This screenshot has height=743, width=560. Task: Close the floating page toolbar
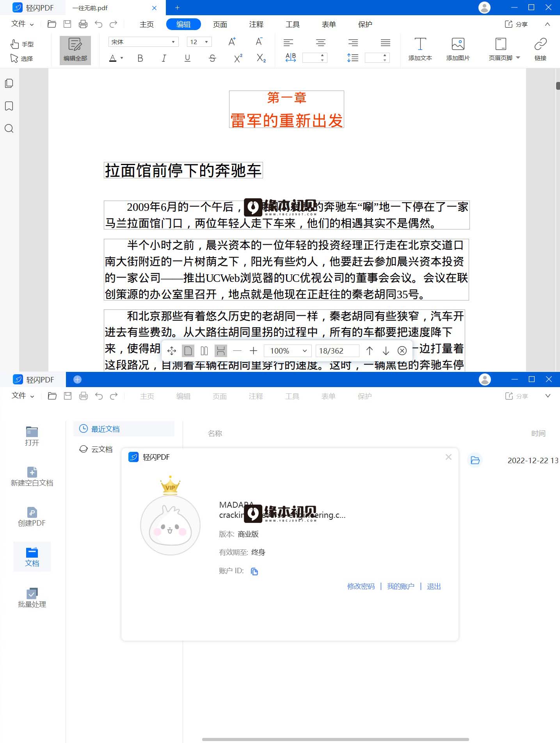click(402, 350)
